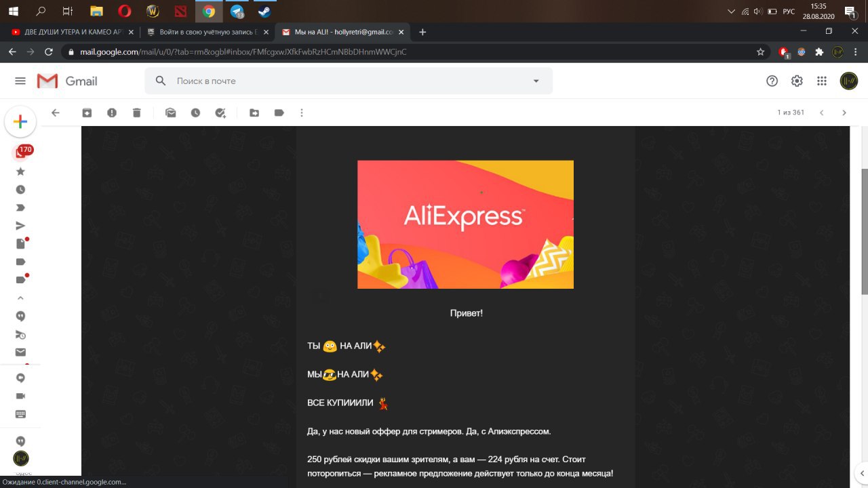Viewport: 868px width, 488px height.
Task: Bookmark this page with star icon
Action: (x=761, y=52)
